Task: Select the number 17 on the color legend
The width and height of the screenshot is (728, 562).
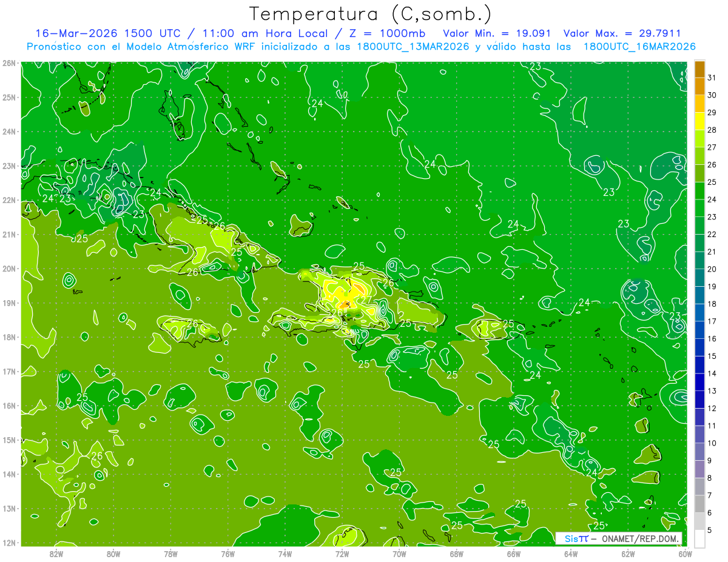Action: click(x=712, y=321)
